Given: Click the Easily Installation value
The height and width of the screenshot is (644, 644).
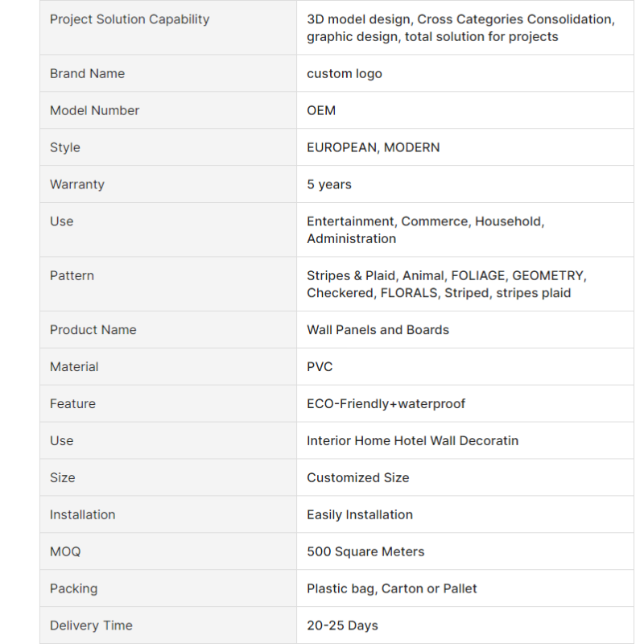Looking at the screenshot, I should 359,514.
